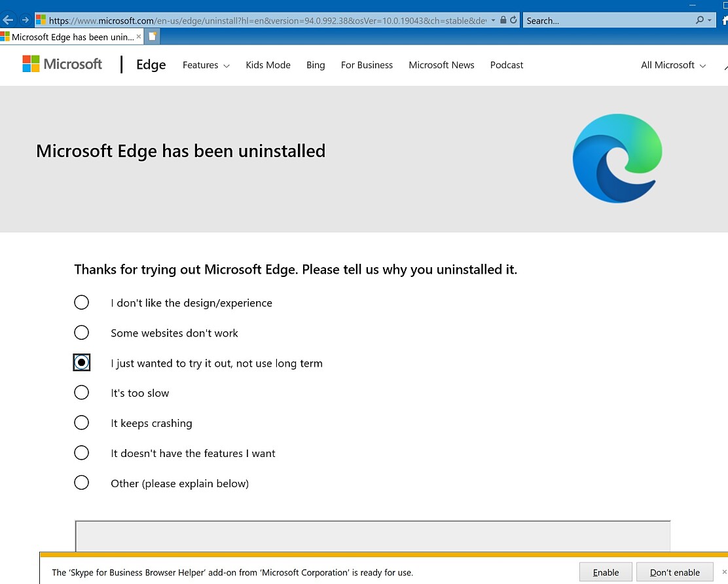This screenshot has width=728, height=584.
Task: Click 'Microsoft Edge has been uninstalled' heading
Action: point(181,151)
